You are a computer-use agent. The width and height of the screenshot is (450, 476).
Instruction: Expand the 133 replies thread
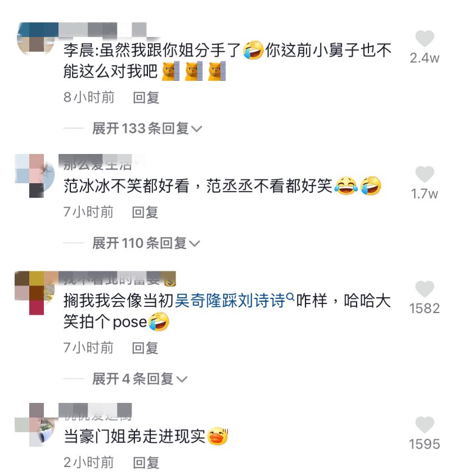[147, 128]
